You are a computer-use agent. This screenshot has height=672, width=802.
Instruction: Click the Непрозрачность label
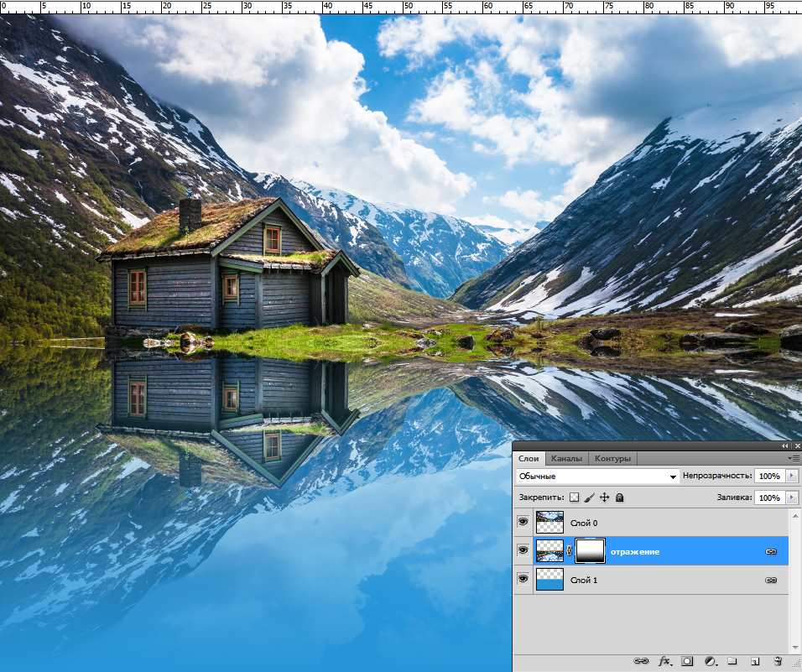coord(717,476)
